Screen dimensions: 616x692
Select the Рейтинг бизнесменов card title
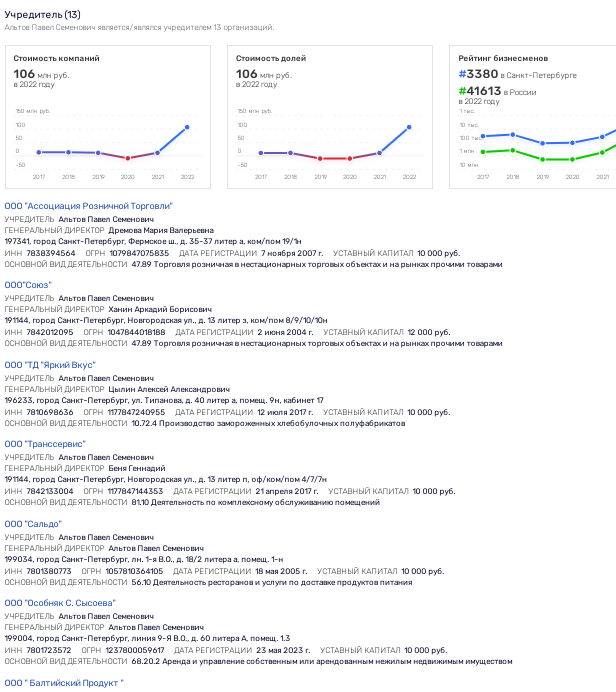pyautogui.click(x=503, y=58)
